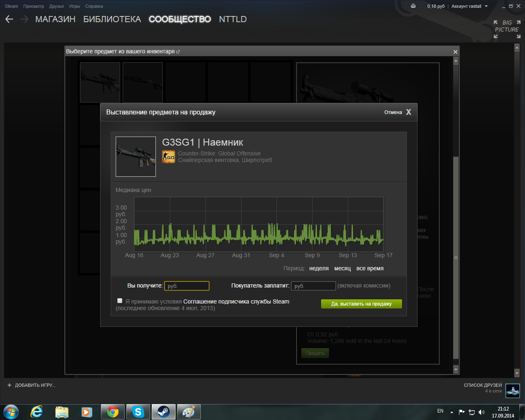Expand the Аккаунт rastail dropdown
The image size is (525, 420).
[x=470, y=6]
